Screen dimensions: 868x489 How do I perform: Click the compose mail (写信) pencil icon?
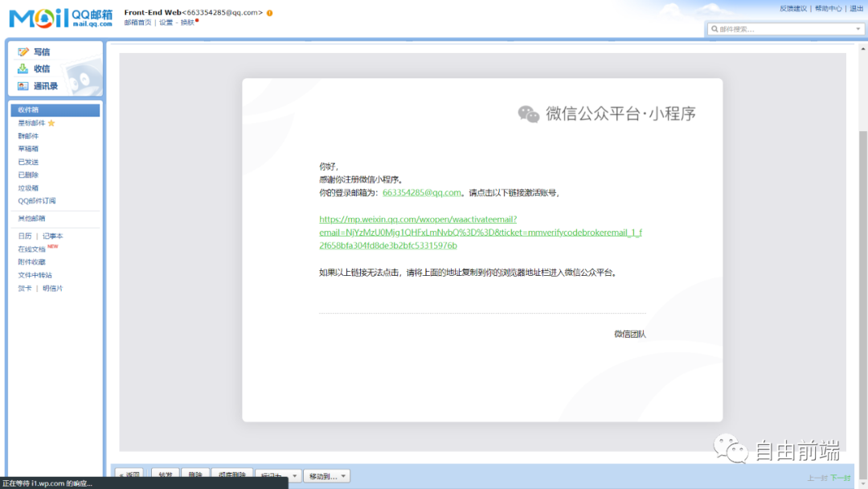23,51
